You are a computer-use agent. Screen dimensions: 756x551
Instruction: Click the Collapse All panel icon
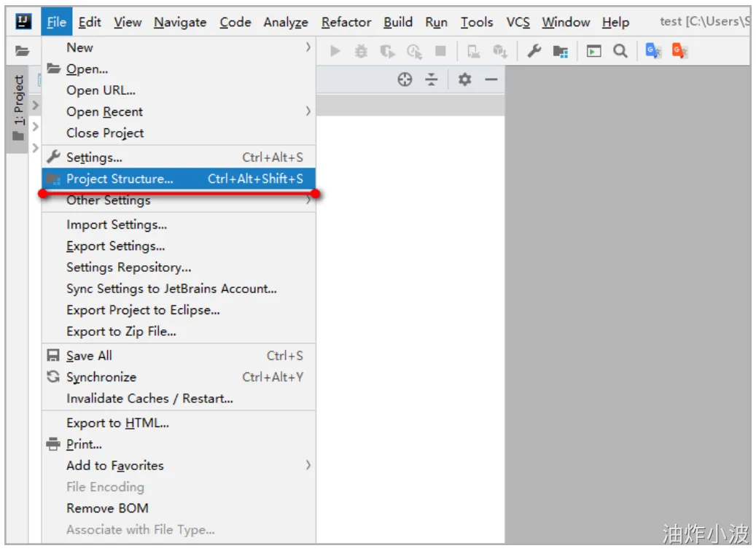click(431, 79)
